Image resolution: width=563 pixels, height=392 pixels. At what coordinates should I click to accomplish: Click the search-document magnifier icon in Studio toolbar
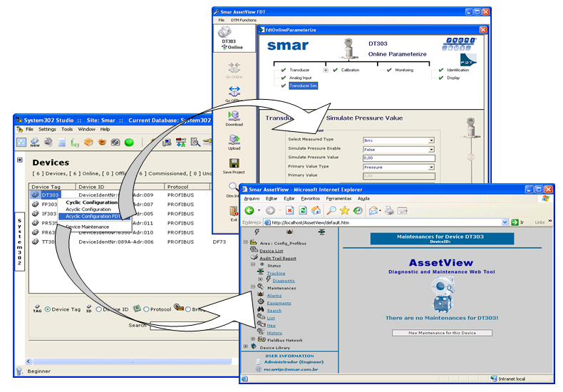(195, 143)
